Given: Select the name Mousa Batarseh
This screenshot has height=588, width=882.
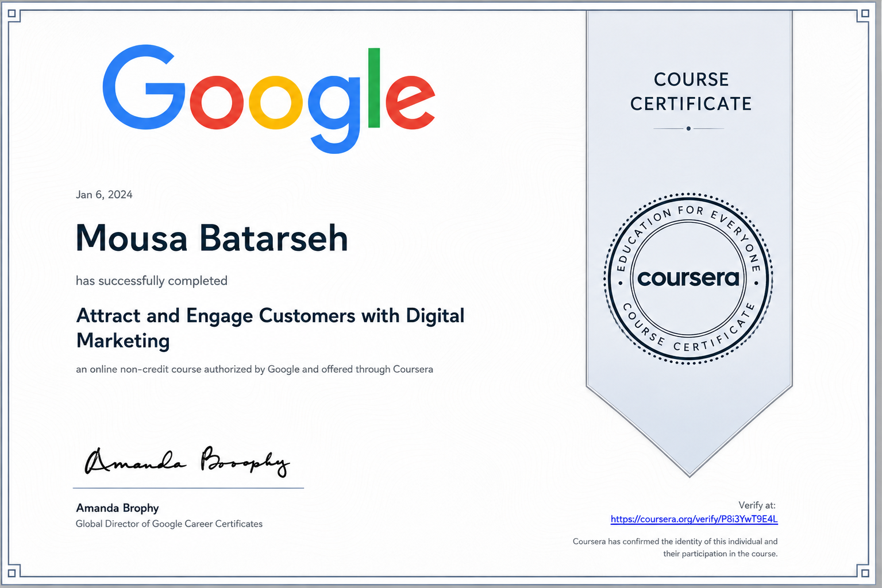Looking at the screenshot, I should click(x=212, y=238).
